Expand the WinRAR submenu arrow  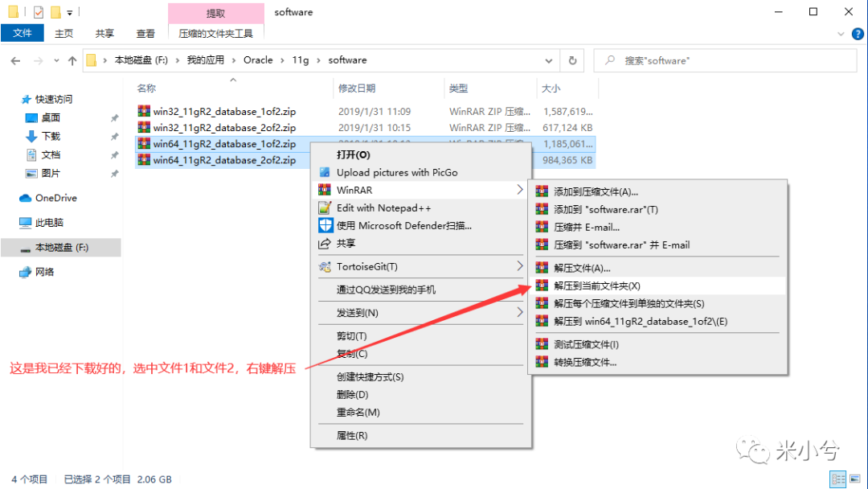tap(519, 189)
